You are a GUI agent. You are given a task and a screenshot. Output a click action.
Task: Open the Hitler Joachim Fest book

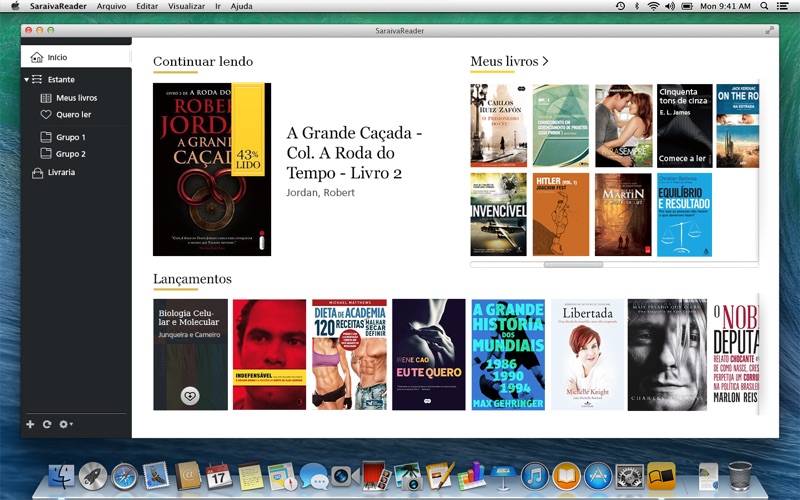click(x=561, y=214)
